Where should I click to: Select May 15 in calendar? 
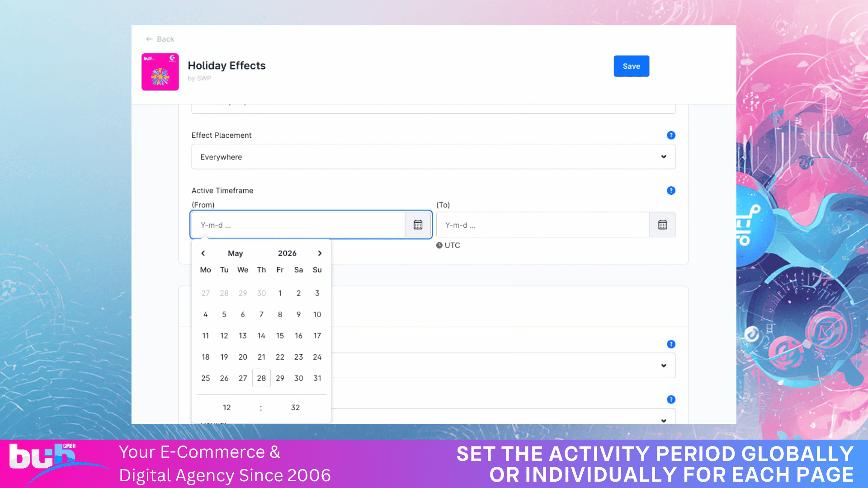tap(280, 336)
